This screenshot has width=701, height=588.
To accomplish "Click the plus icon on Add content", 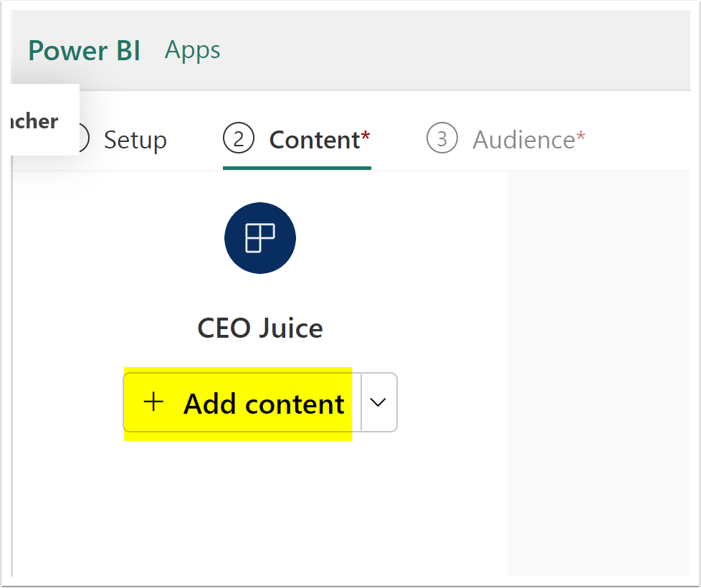I will tap(153, 402).
